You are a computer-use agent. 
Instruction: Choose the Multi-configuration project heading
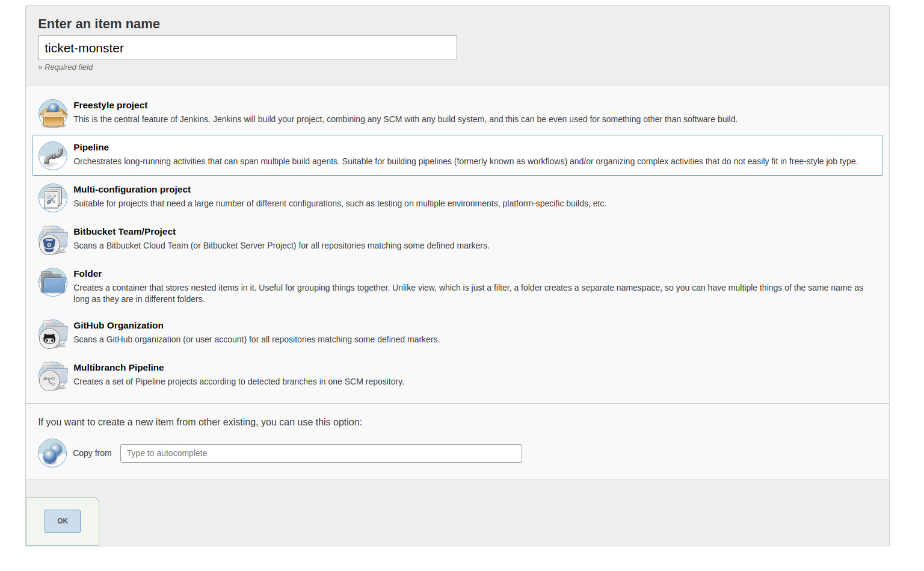click(132, 190)
